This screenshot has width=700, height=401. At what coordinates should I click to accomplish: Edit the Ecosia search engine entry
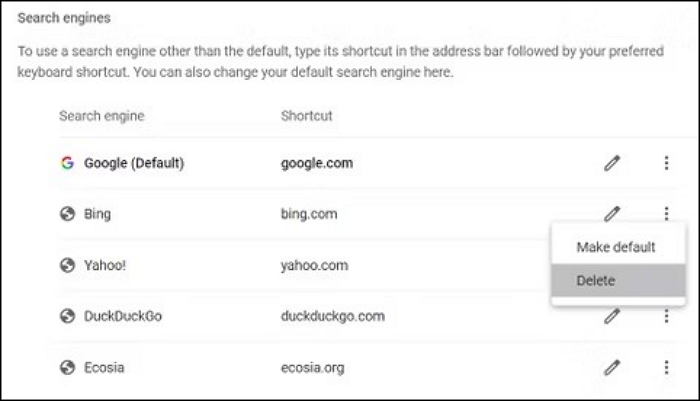[x=612, y=367]
